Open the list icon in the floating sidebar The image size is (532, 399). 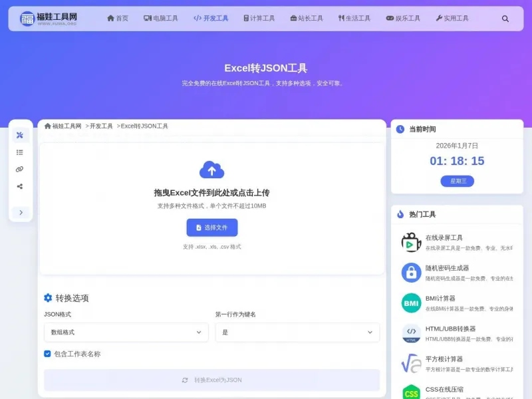pos(20,152)
